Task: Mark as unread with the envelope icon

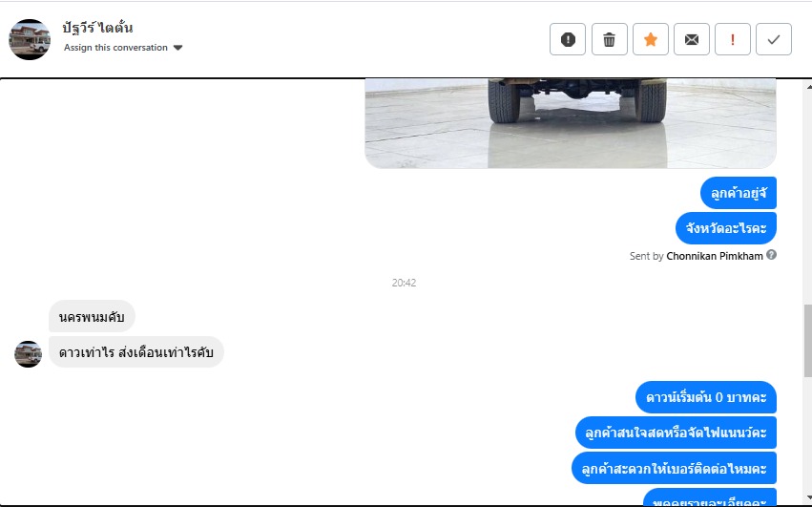Action: click(692, 39)
